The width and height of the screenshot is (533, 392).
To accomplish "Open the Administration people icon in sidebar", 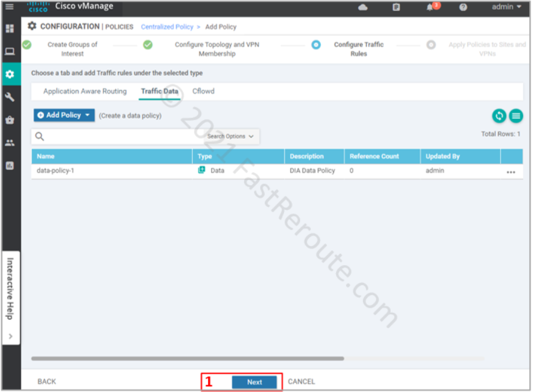I will [x=10, y=142].
